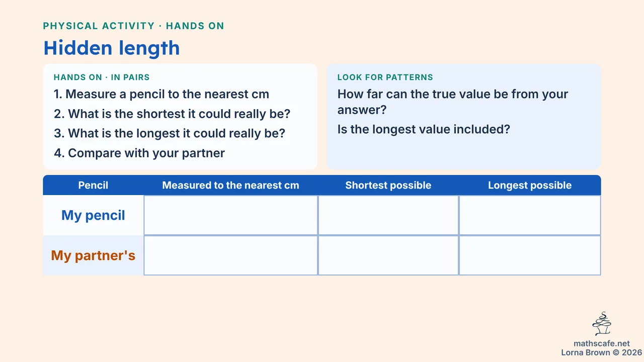Select My partner's shortest possible cell
The height and width of the screenshot is (362, 644).
click(x=388, y=255)
